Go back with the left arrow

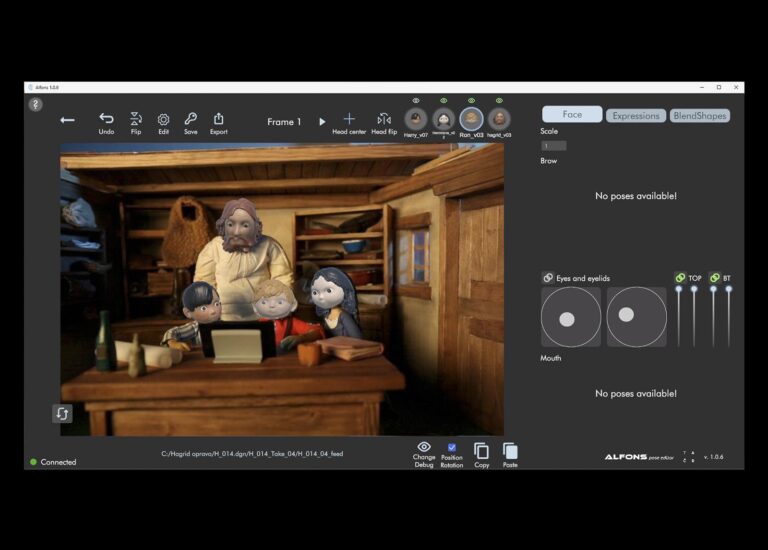(67, 120)
